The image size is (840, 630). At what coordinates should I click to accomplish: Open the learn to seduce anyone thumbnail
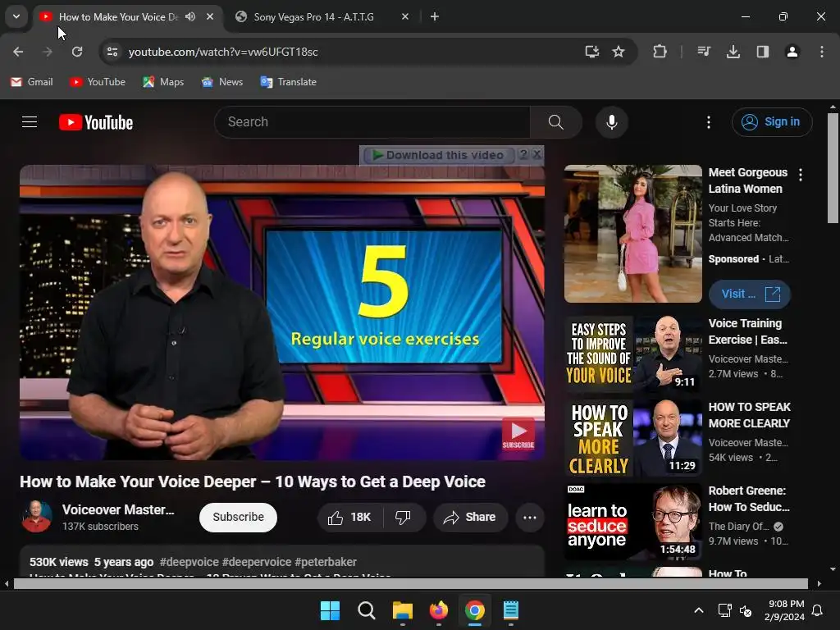click(632, 521)
